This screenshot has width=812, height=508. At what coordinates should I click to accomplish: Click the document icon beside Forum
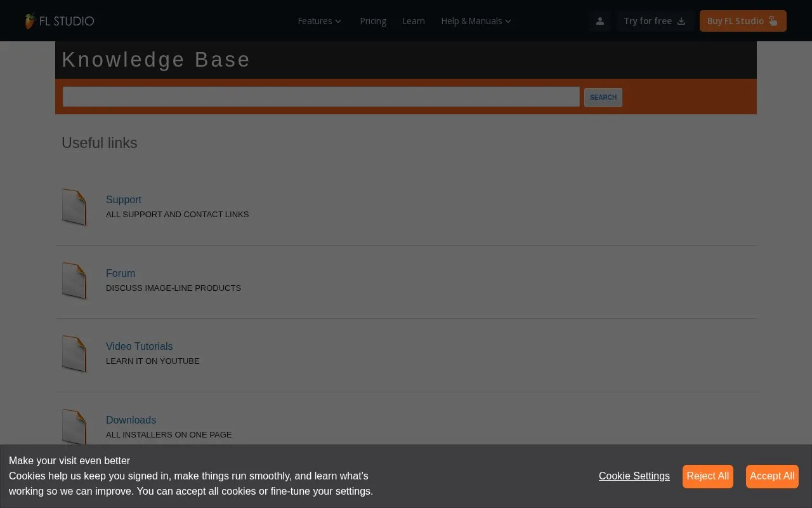(x=74, y=281)
